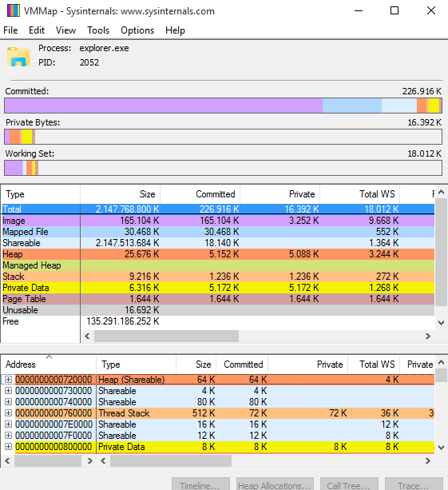Click details list scroll down arrow

[x=441, y=448]
